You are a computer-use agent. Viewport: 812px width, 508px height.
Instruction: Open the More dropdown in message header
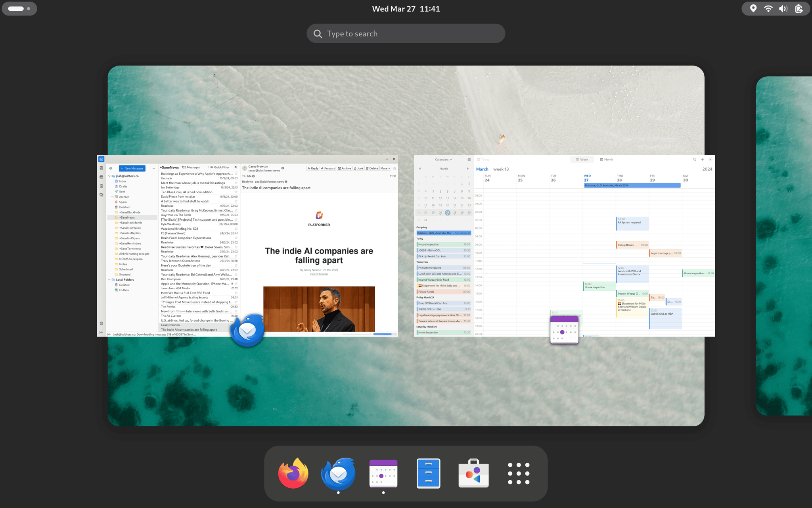click(x=385, y=168)
